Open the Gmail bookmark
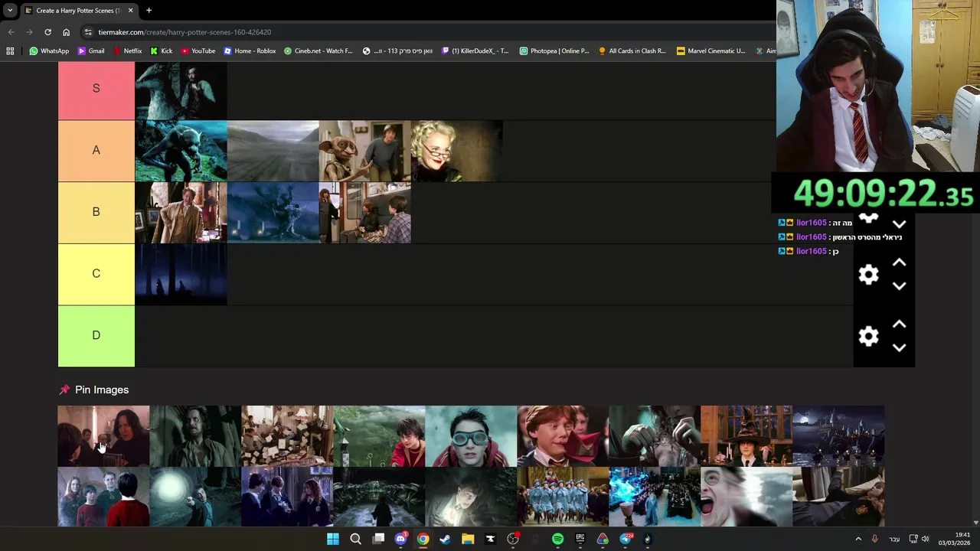Screen dimensions: 980x551 [x=91, y=51]
